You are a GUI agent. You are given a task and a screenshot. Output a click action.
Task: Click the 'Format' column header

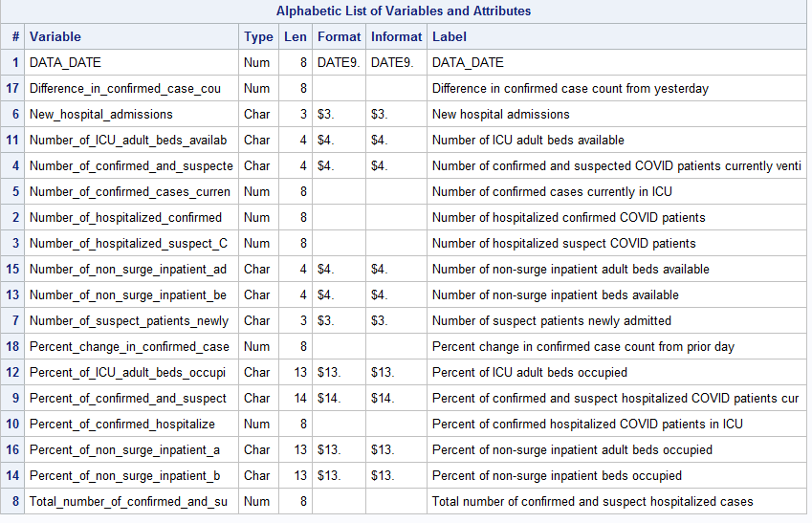339,36
